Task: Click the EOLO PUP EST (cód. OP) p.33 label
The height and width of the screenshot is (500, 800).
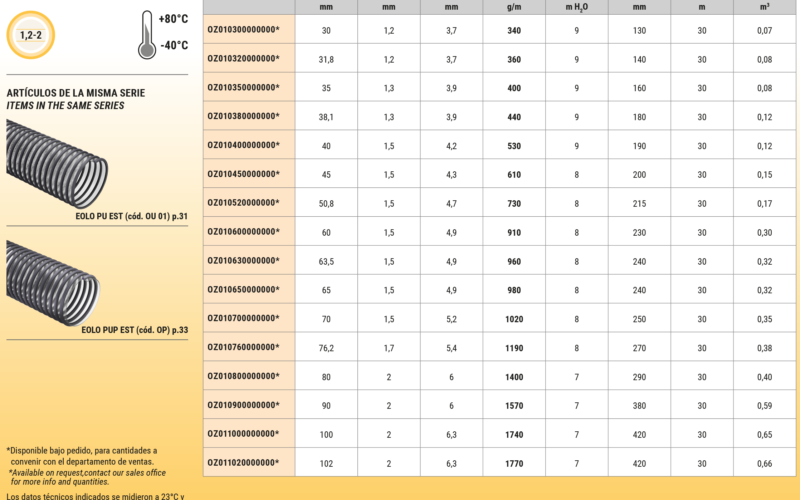Action: [x=134, y=328]
